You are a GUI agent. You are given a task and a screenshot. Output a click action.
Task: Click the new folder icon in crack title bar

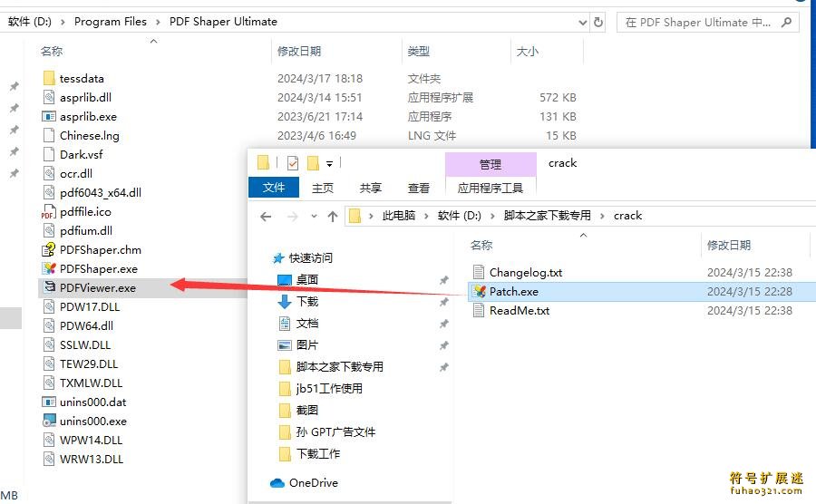coord(314,163)
